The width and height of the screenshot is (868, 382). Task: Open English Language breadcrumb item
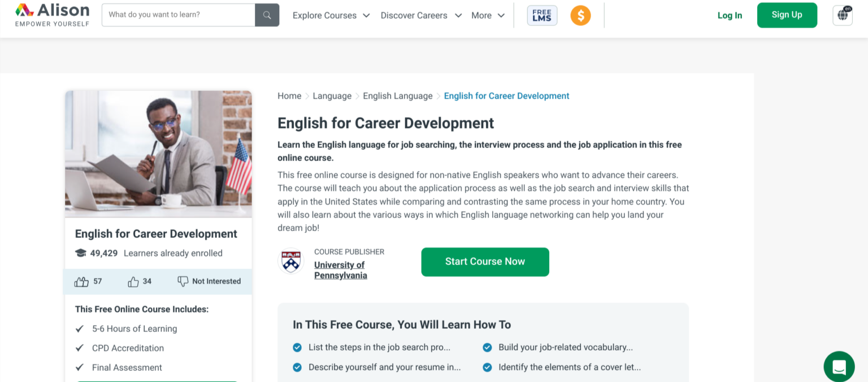pyautogui.click(x=397, y=95)
